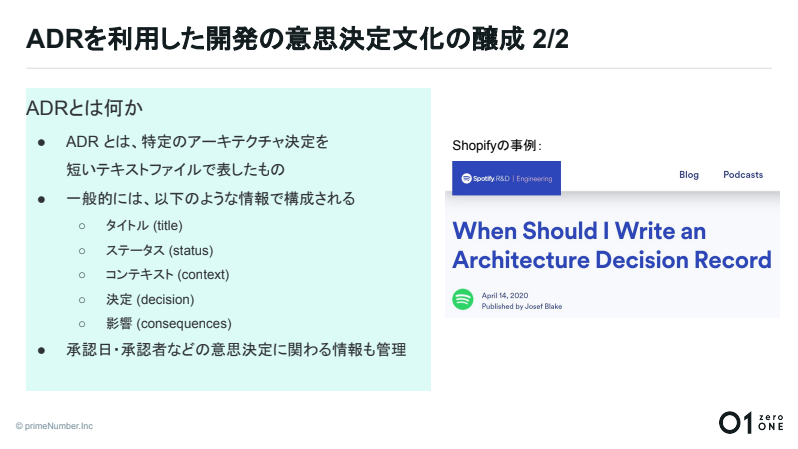
Task: Click 'Published by Josef Blake' author text
Action: (x=521, y=306)
